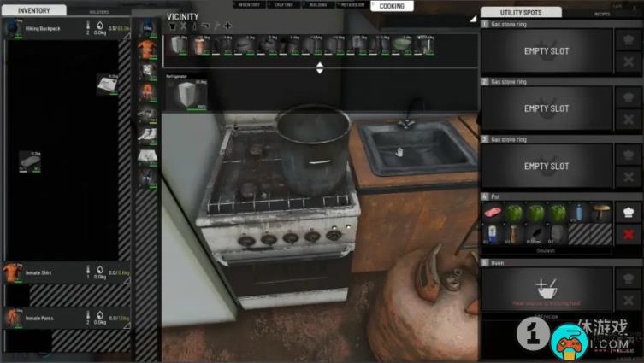Click the white chef hat cook button for Pot
This screenshot has width=644, height=363.
tap(629, 213)
